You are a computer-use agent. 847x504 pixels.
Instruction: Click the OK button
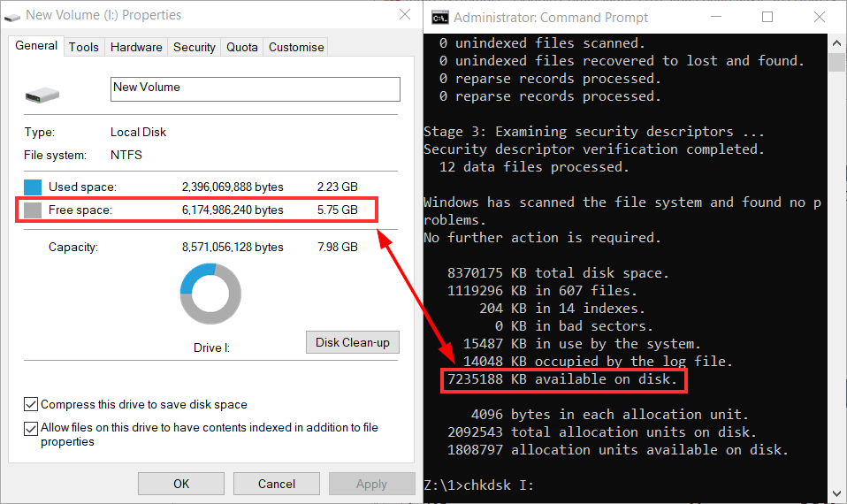coord(181,484)
